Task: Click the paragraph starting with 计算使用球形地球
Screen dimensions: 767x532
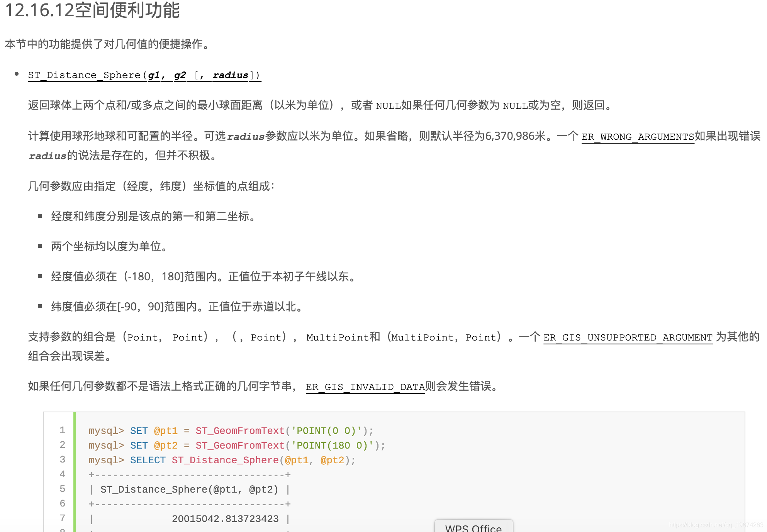Action: [x=394, y=146]
